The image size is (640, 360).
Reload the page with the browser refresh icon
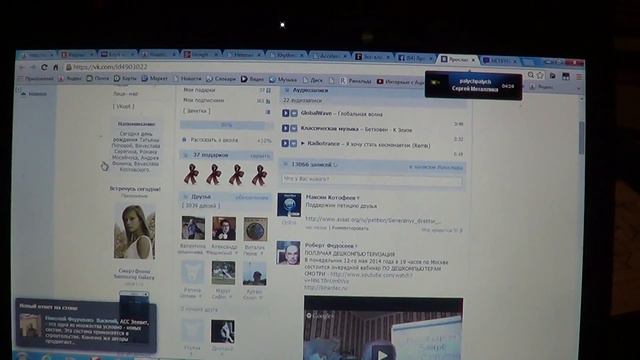[44, 67]
